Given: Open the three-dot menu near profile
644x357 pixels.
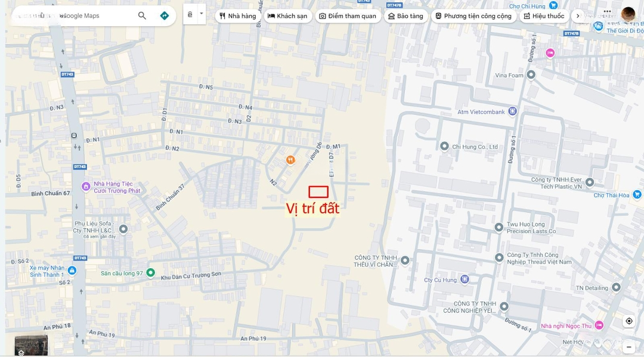Looking at the screenshot, I should coord(607,11).
